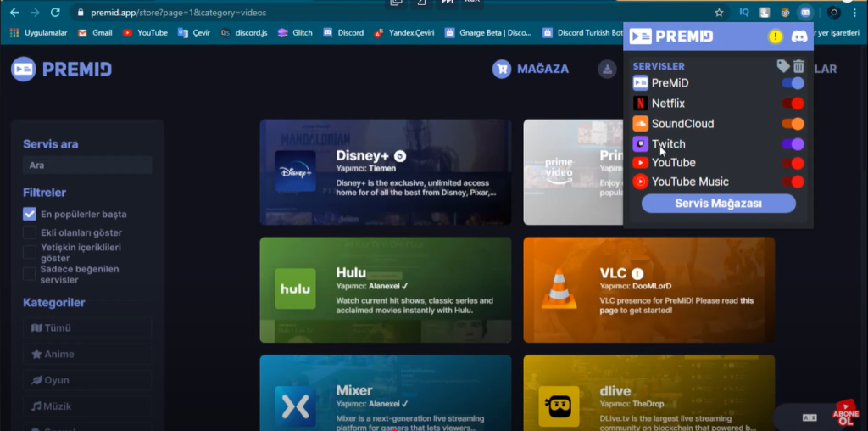
Task: Click the prime video logo thumbnail
Action: click(x=559, y=171)
